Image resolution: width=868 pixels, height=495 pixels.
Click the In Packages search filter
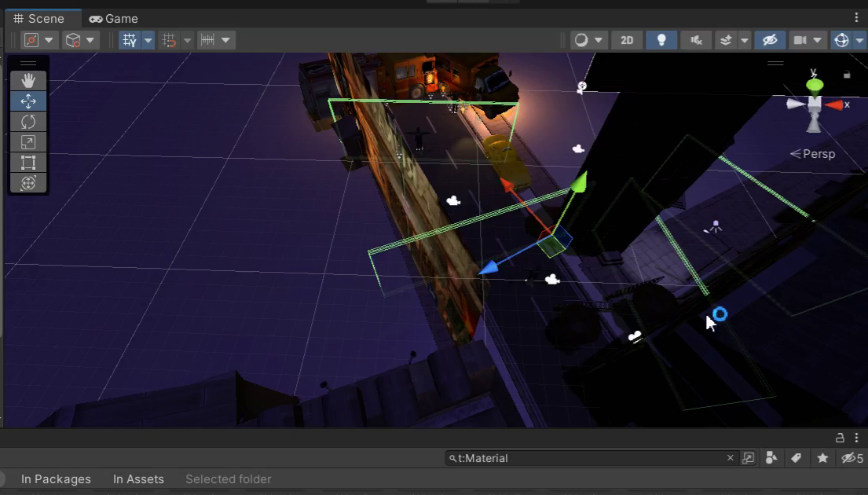56,479
